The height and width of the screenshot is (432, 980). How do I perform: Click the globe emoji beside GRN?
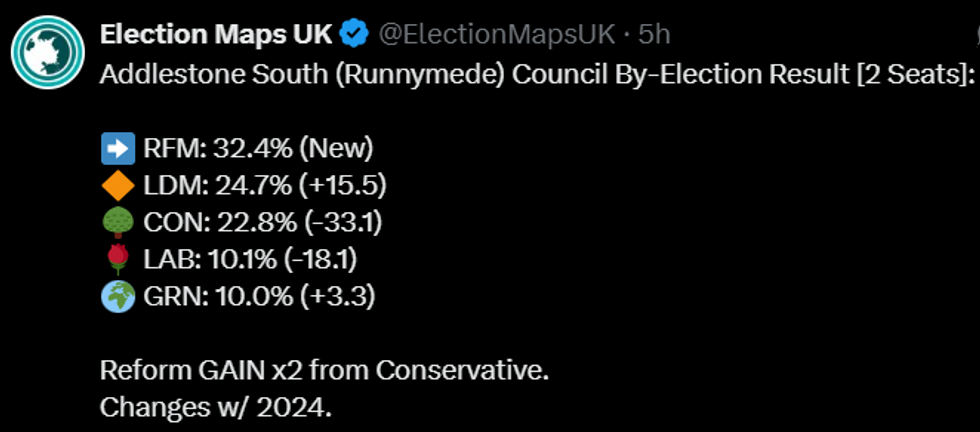(118, 297)
